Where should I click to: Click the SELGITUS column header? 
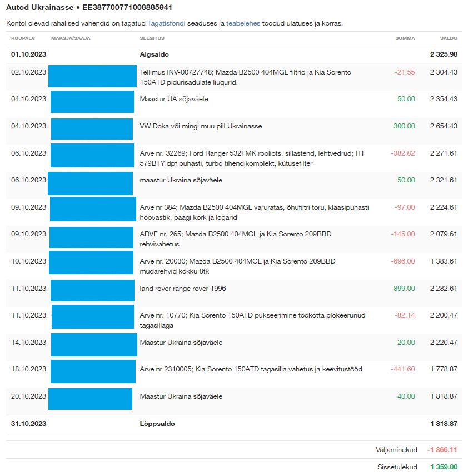pyautogui.click(x=152, y=38)
